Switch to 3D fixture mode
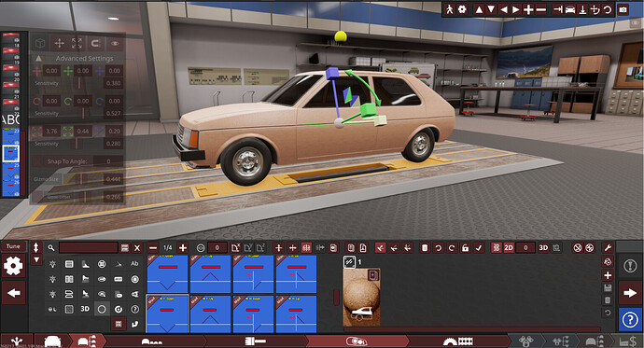The width and height of the screenshot is (644, 348). 543,248
